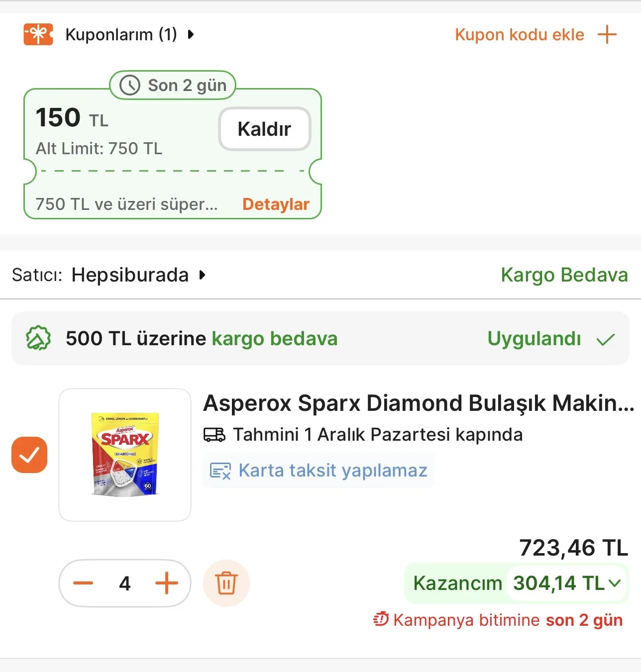Click the campaign countdown timer icon
The image size is (641, 672).
point(381,620)
